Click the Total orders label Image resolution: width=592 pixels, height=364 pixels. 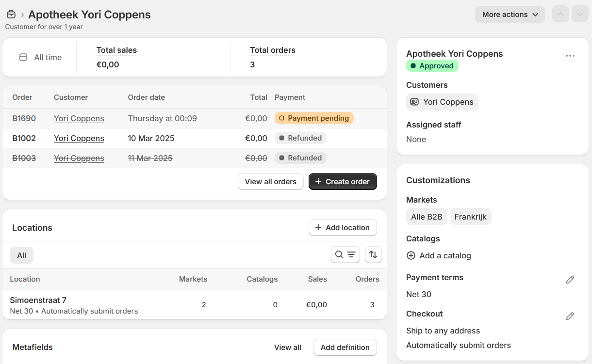pyautogui.click(x=273, y=50)
